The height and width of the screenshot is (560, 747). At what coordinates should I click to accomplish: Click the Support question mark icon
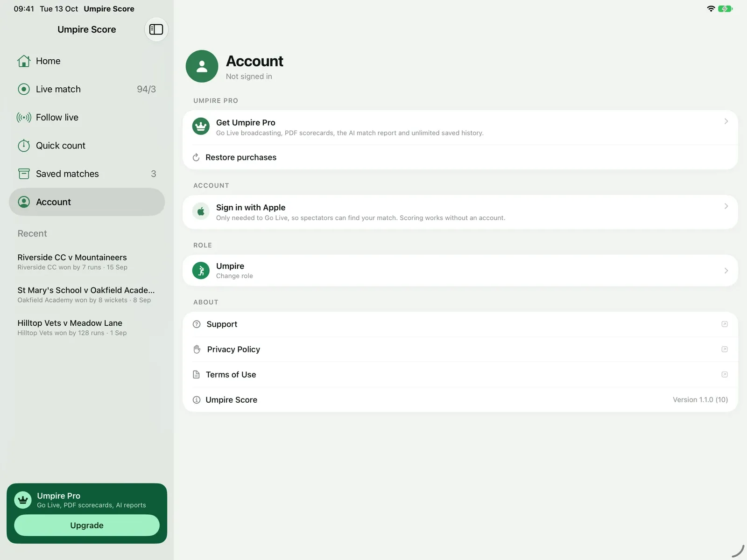(x=197, y=324)
